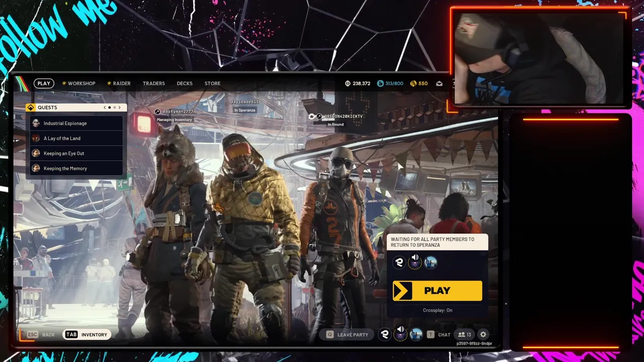
Task: Click the gold currency icon beside 550
Action: tap(413, 83)
